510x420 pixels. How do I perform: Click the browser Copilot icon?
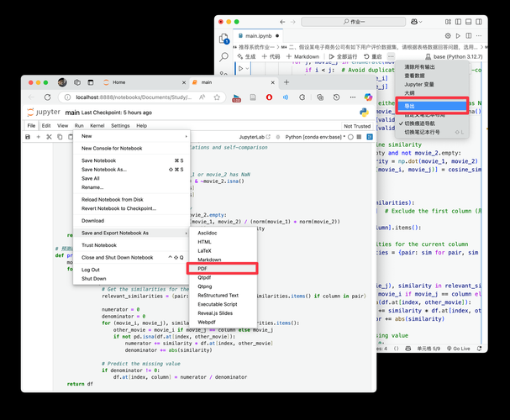coord(367,97)
